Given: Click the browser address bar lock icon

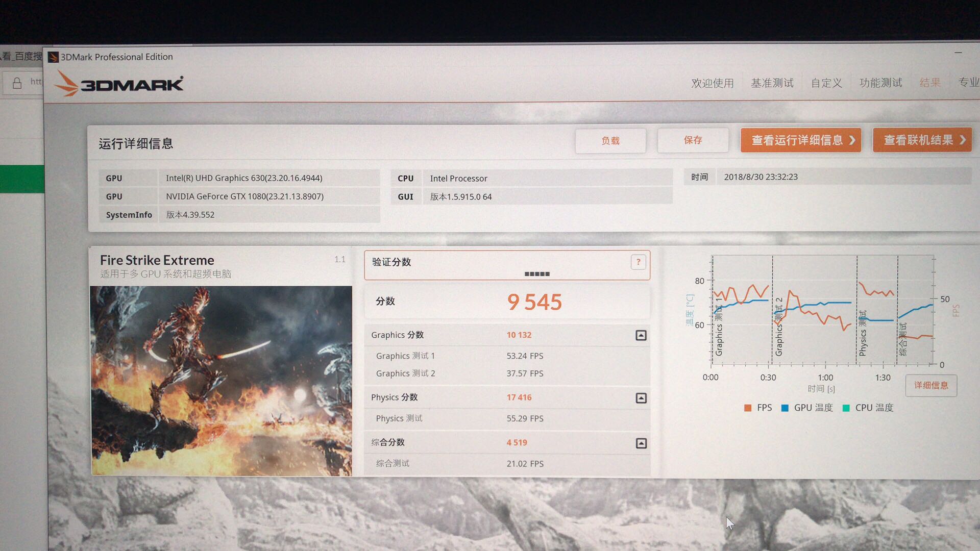Looking at the screenshot, I should 17,83.
